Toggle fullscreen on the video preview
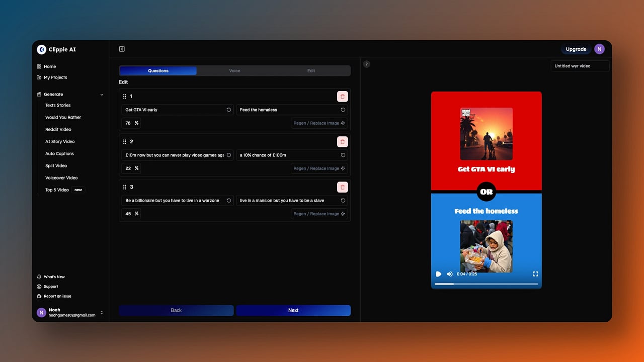Viewport: 644px width, 362px height. coord(535,274)
